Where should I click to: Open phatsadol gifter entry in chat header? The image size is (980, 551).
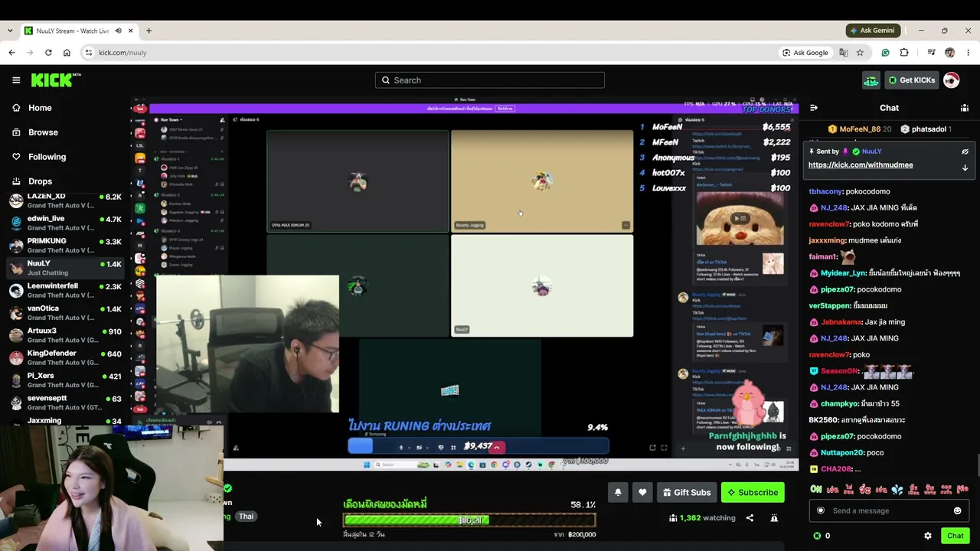926,129
